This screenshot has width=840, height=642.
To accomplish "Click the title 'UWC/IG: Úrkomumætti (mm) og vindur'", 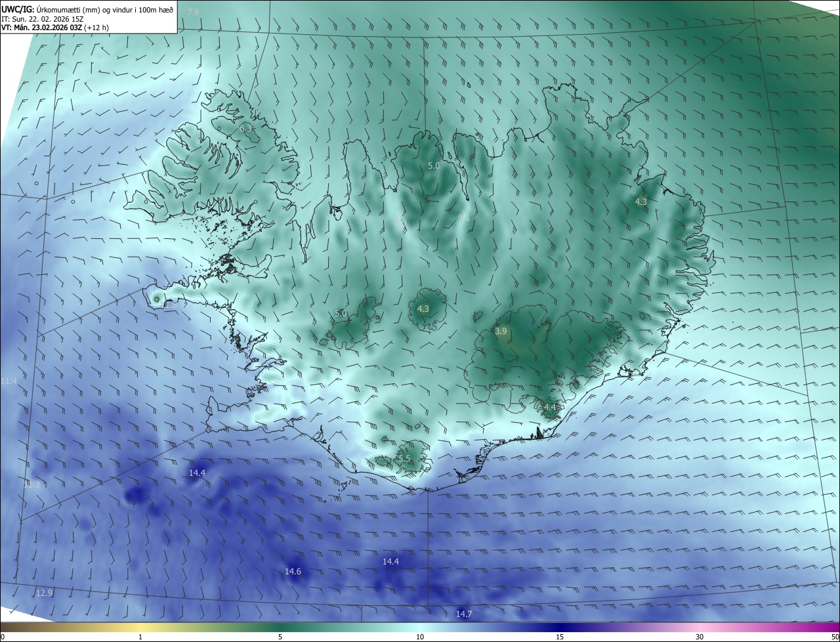I will tap(87, 9).
